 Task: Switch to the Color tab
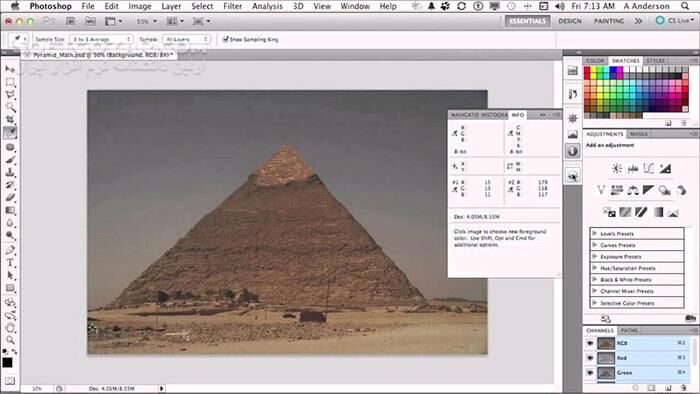tap(595, 60)
